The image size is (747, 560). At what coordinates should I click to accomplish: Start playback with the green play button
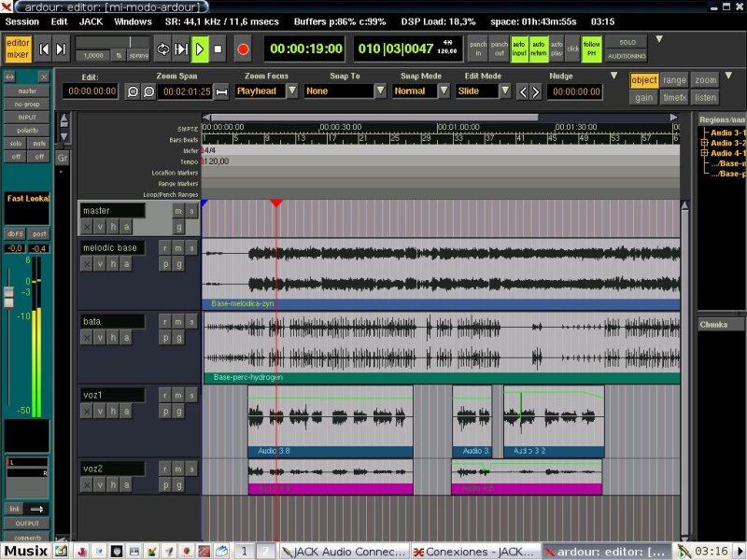pyautogui.click(x=200, y=49)
